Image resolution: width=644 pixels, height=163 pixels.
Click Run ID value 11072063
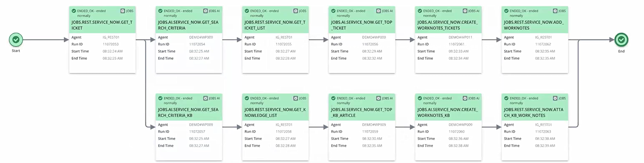click(543, 131)
